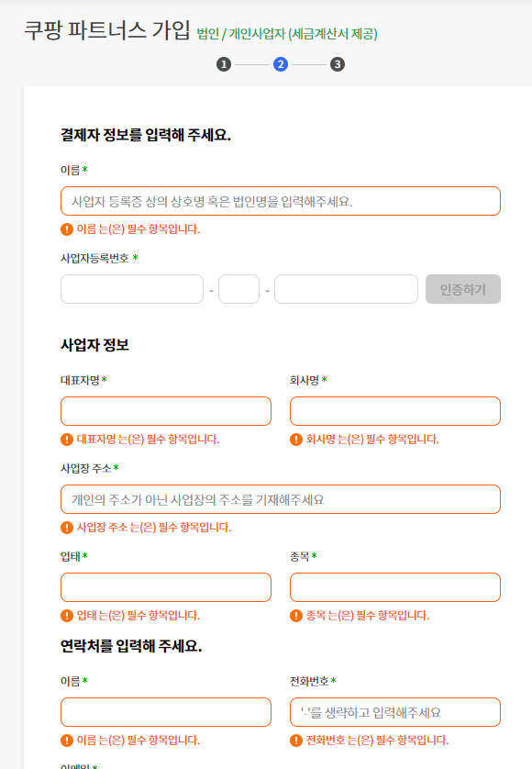Viewport: 532px width, 769px height.
Task: Click step 2 circle in progress indicator
Action: click(x=281, y=64)
